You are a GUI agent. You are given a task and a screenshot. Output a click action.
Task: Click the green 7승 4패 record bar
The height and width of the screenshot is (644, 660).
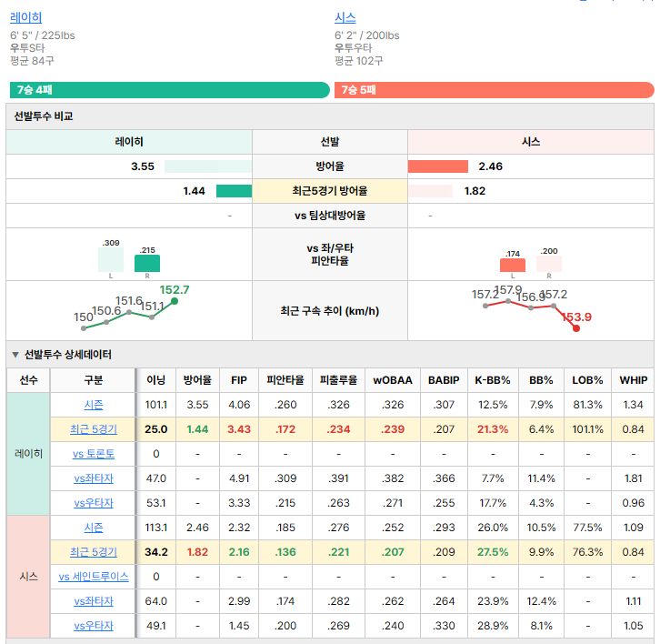(170, 90)
